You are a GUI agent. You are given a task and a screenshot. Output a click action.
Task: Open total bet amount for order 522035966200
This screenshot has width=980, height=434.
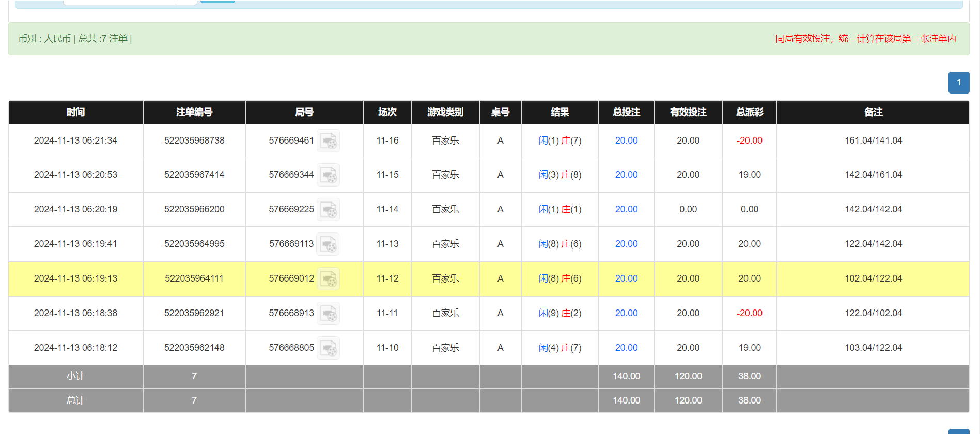point(626,209)
